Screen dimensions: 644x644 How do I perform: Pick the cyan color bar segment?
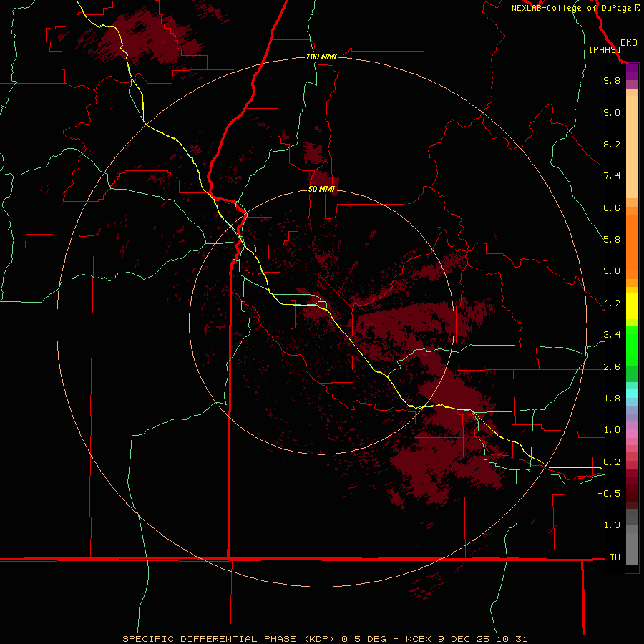pos(632,394)
